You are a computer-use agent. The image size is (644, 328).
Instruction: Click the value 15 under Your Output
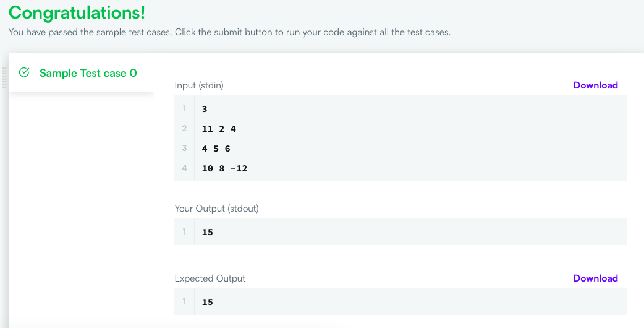click(208, 232)
